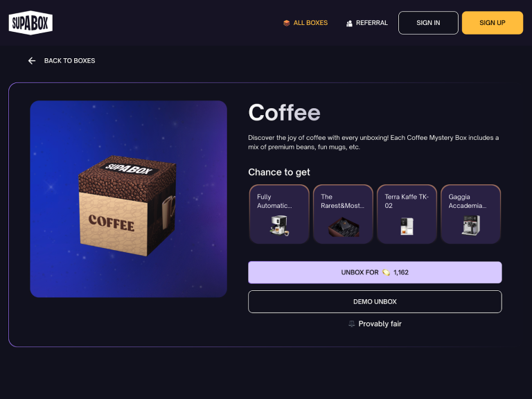
Task: Select the Coffee box artwork image
Action: 129,199
